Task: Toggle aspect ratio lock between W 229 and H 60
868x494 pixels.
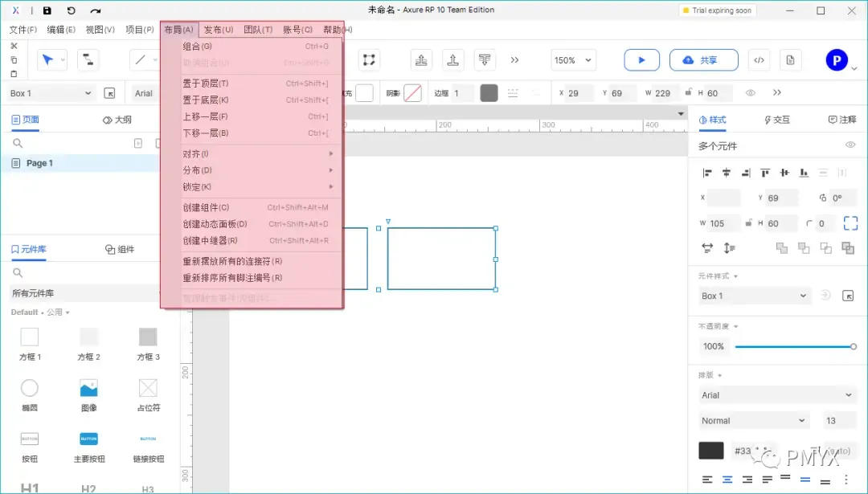Action: click(688, 92)
